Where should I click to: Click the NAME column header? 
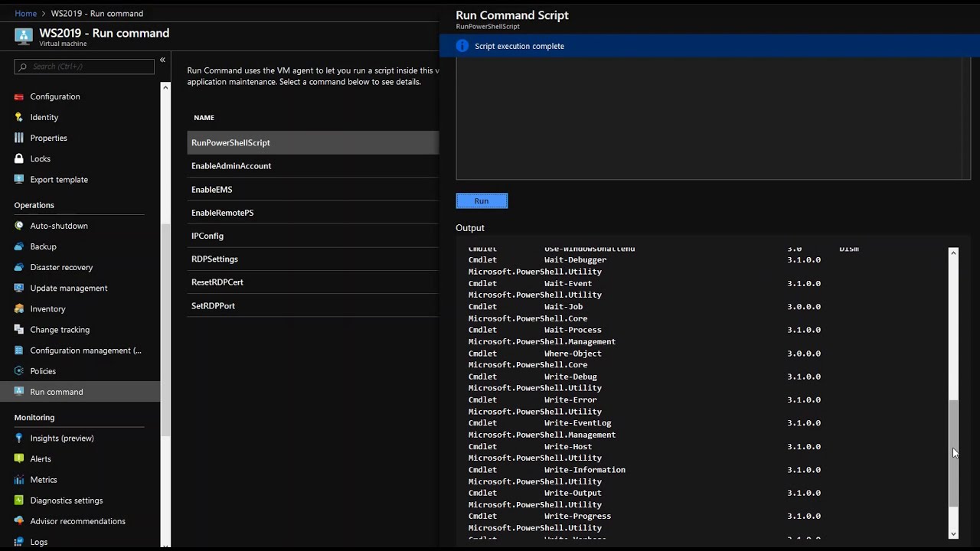pyautogui.click(x=204, y=118)
